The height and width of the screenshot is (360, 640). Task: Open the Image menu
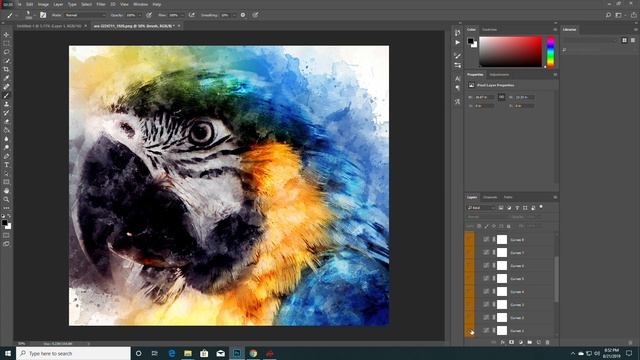43,4
